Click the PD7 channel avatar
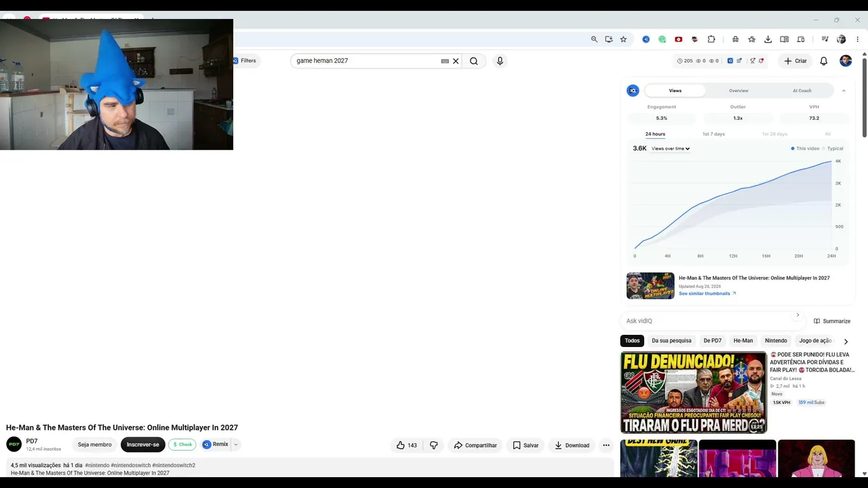 click(14, 445)
